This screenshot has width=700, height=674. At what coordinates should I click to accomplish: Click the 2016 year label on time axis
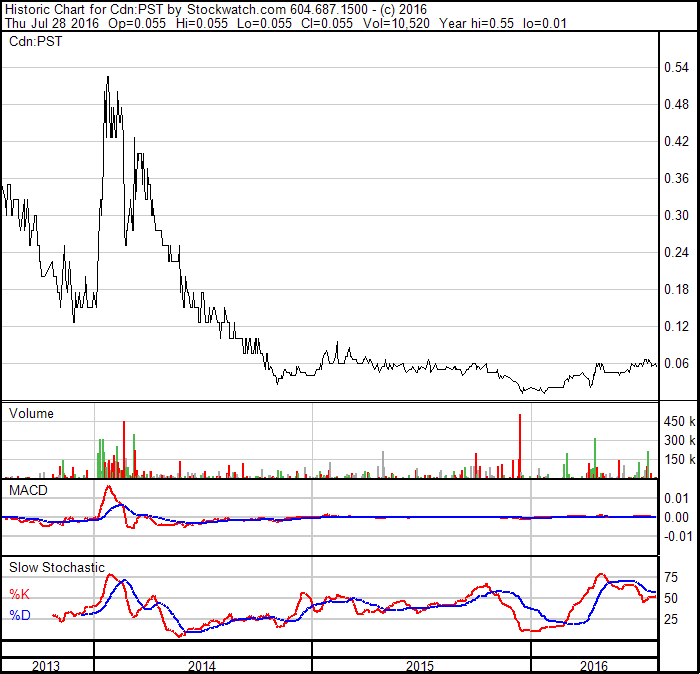click(594, 666)
